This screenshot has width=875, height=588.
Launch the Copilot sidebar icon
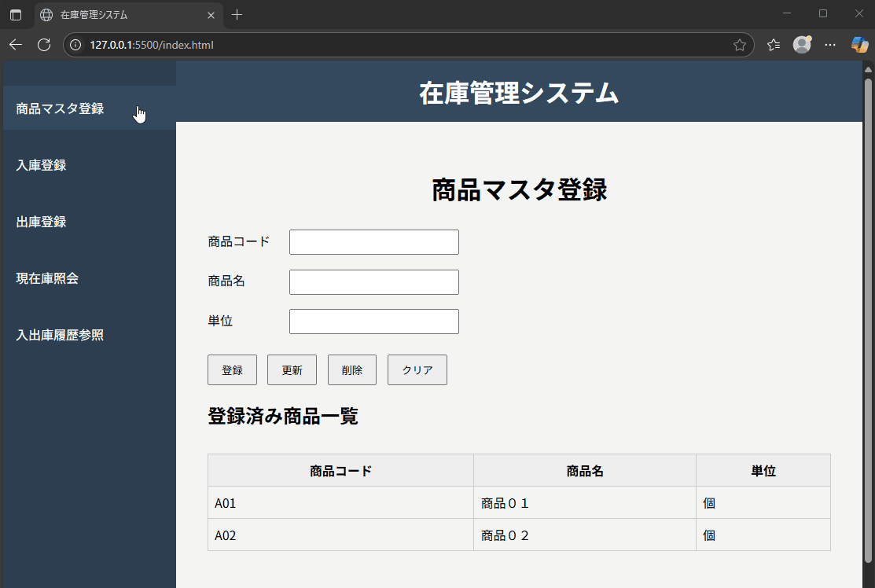pos(859,45)
